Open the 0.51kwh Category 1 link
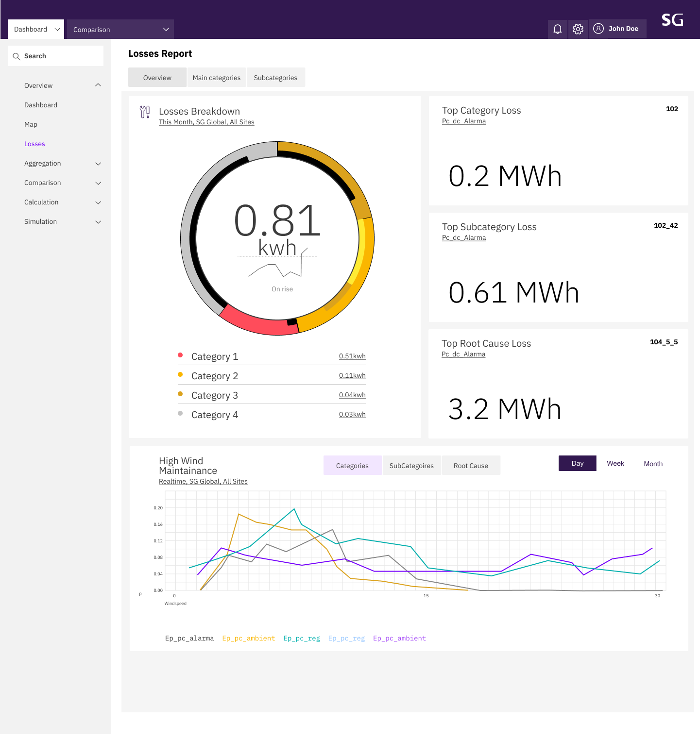The image size is (700, 741). click(352, 356)
